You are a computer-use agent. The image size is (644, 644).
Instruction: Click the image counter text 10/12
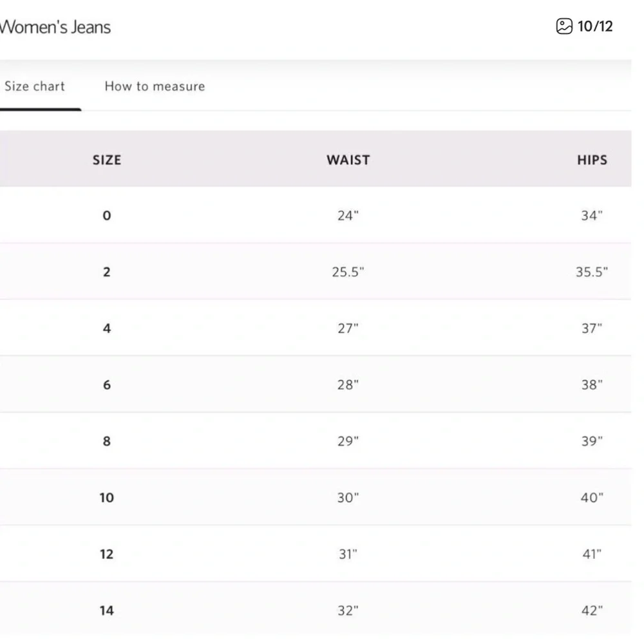tap(595, 26)
